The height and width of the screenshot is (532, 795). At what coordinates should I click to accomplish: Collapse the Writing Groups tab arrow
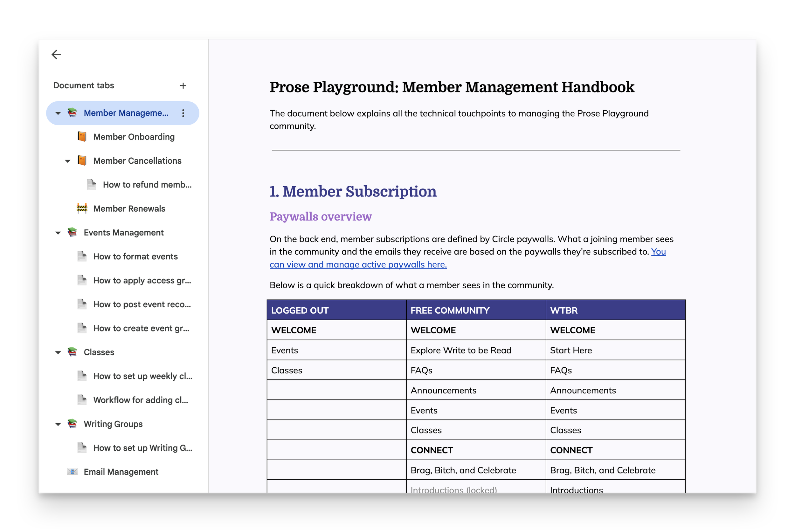tap(58, 425)
